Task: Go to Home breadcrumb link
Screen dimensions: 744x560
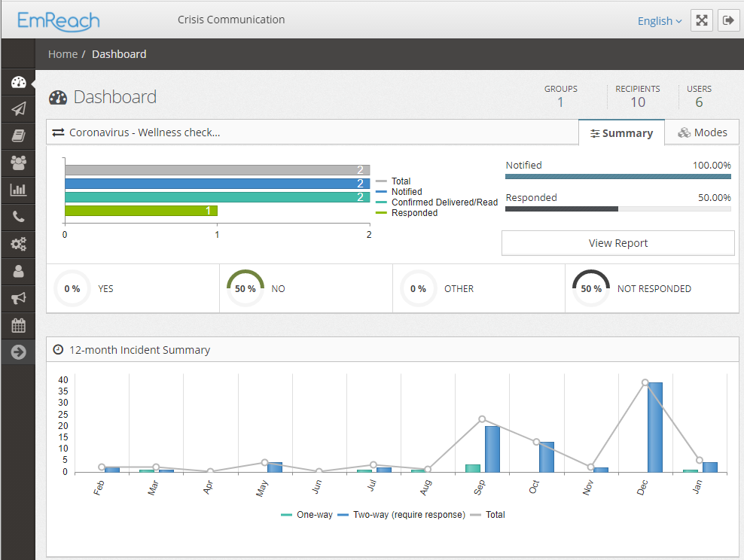Action: (63, 54)
